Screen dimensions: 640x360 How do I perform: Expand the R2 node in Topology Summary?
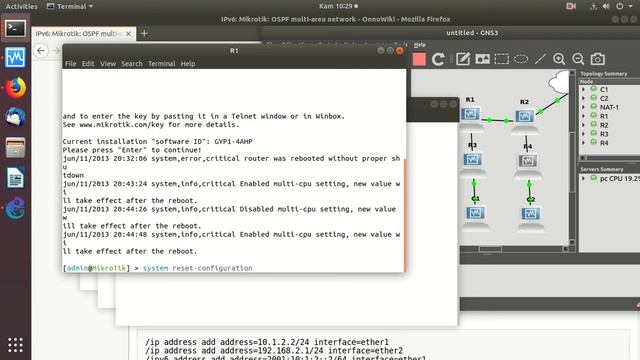click(x=583, y=125)
